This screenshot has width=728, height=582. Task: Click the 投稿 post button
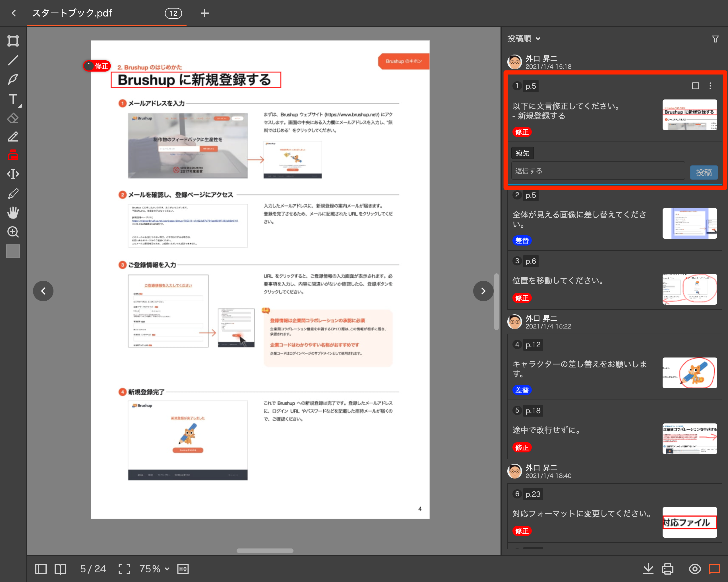point(704,172)
